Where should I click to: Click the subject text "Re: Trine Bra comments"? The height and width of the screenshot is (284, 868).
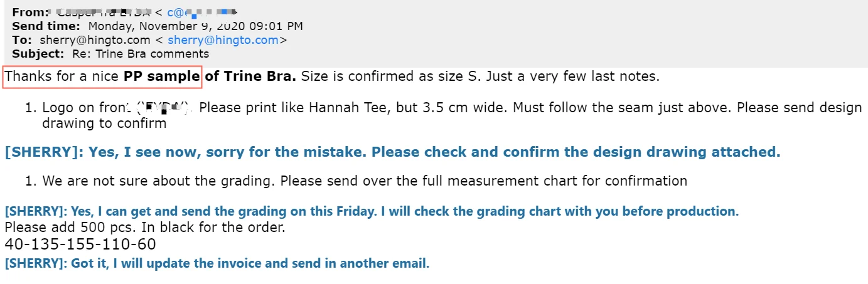pos(141,54)
